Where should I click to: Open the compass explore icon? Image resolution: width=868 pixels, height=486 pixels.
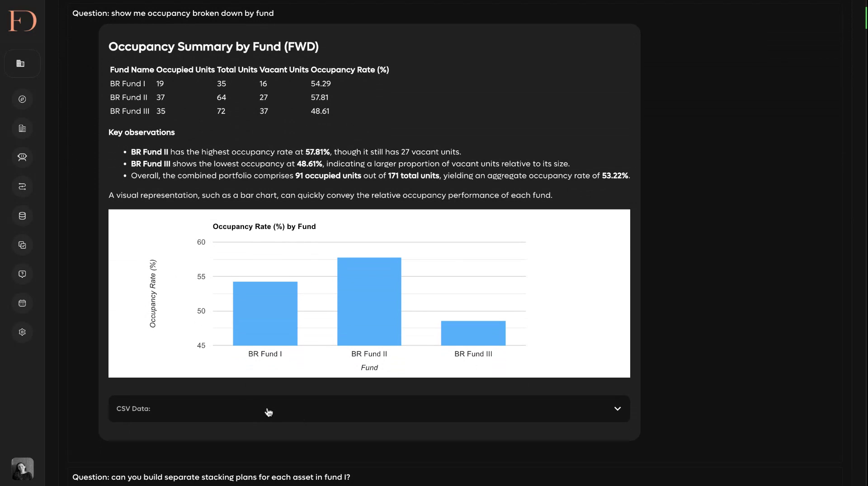[22, 99]
